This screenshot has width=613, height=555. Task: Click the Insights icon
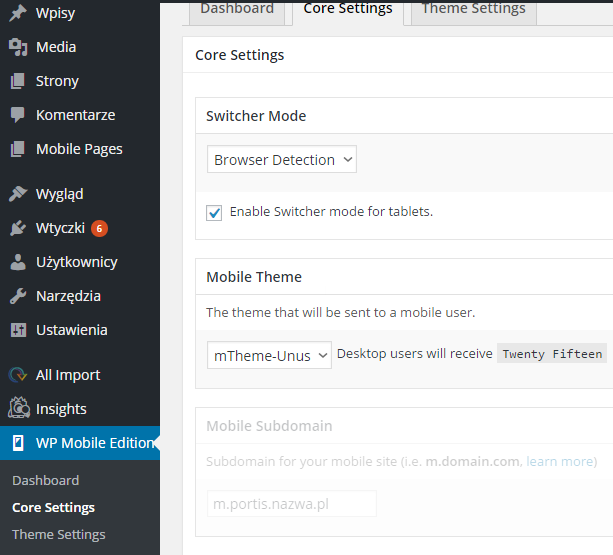point(18,408)
